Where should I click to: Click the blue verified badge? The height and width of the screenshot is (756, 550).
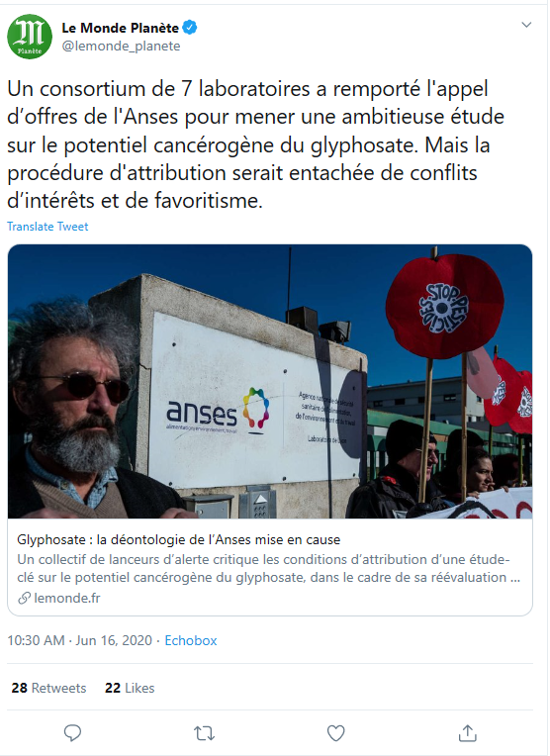[x=190, y=28]
